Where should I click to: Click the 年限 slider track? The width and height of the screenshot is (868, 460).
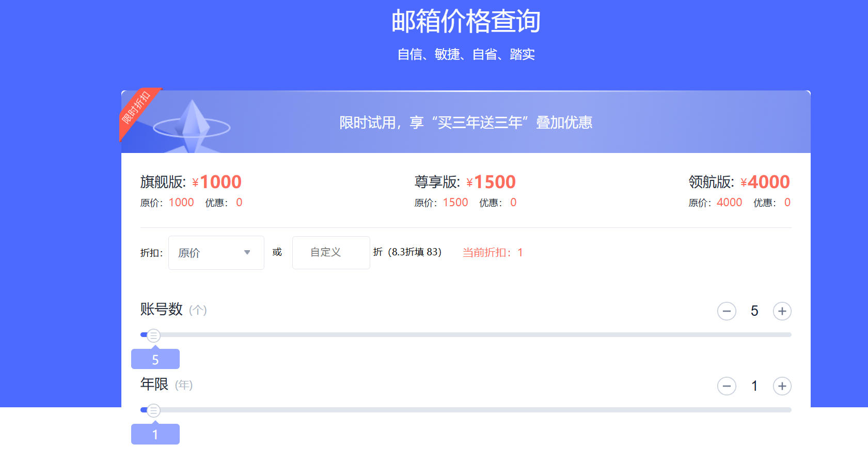pyautogui.click(x=466, y=410)
